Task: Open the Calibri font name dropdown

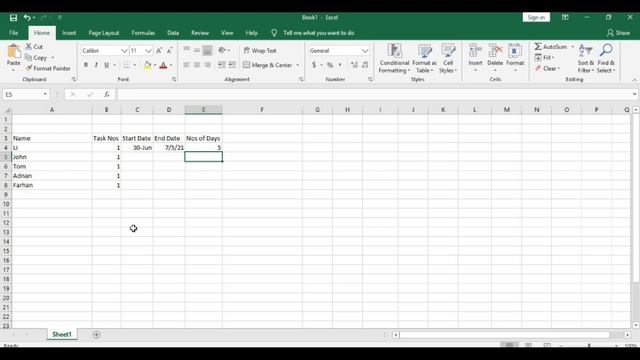Action: 124,51
